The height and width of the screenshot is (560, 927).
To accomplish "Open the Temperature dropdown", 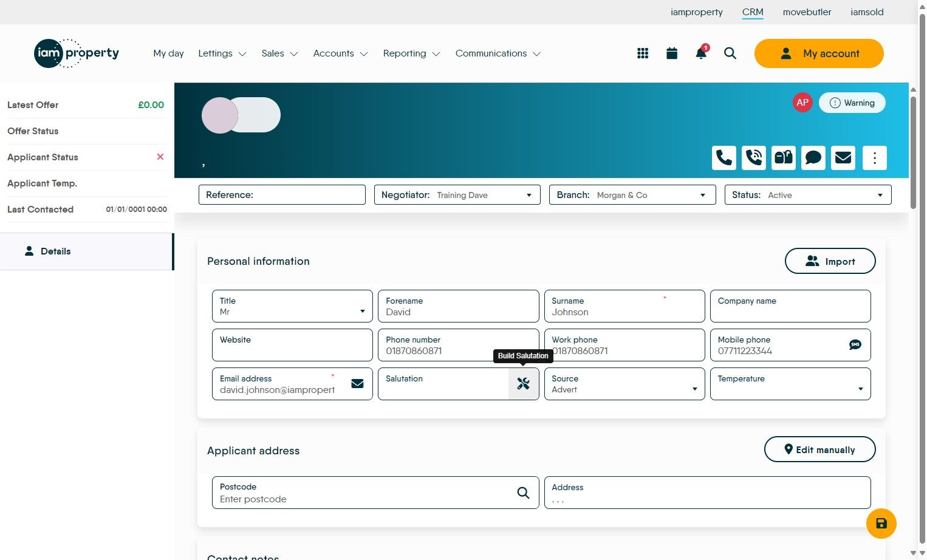I will (x=860, y=388).
